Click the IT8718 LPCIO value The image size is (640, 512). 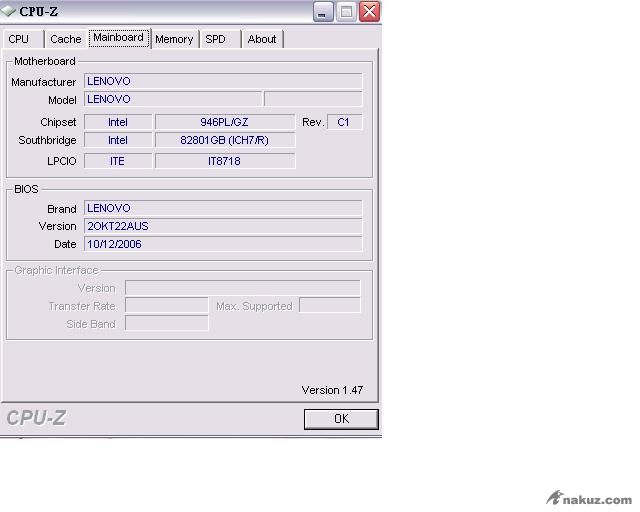(225, 161)
